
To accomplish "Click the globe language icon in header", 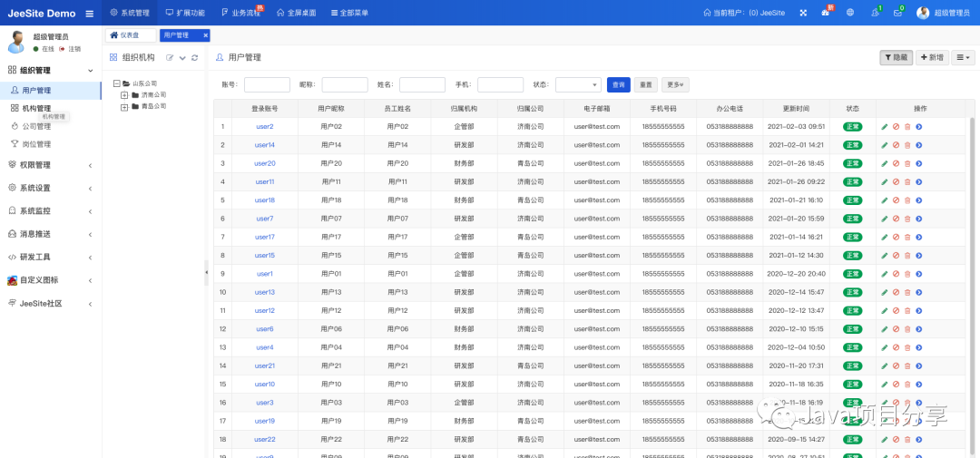I will (x=850, y=13).
